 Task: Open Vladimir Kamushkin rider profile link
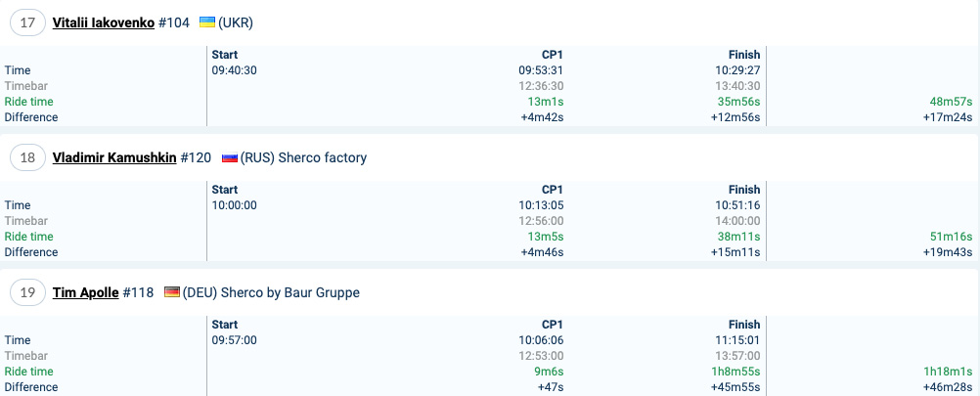click(x=114, y=158)
